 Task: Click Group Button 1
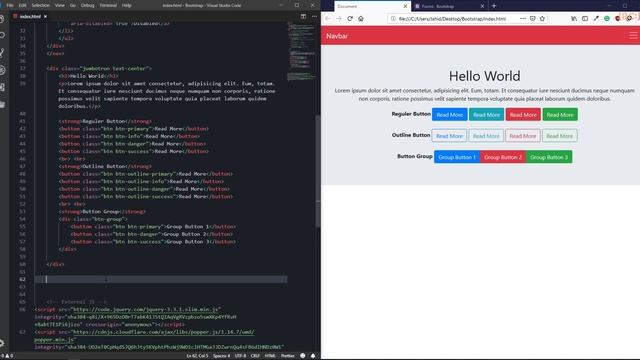[x=457, y=157]
